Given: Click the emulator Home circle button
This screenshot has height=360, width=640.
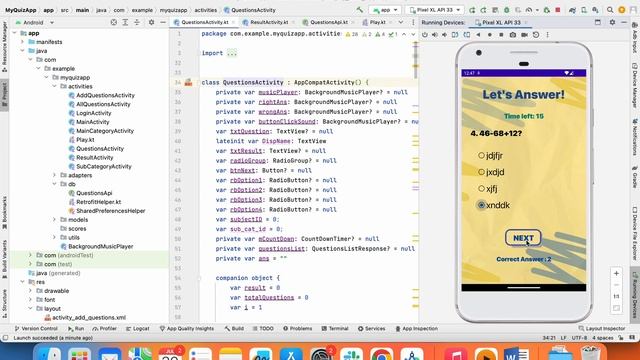Looking at the screenshot, I should (489, 35).
